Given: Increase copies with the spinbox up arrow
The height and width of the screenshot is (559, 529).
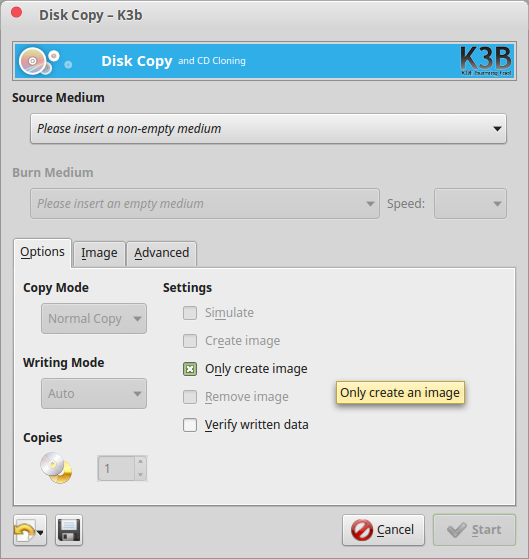Looking at the screenshot, I should pos(140,462).
